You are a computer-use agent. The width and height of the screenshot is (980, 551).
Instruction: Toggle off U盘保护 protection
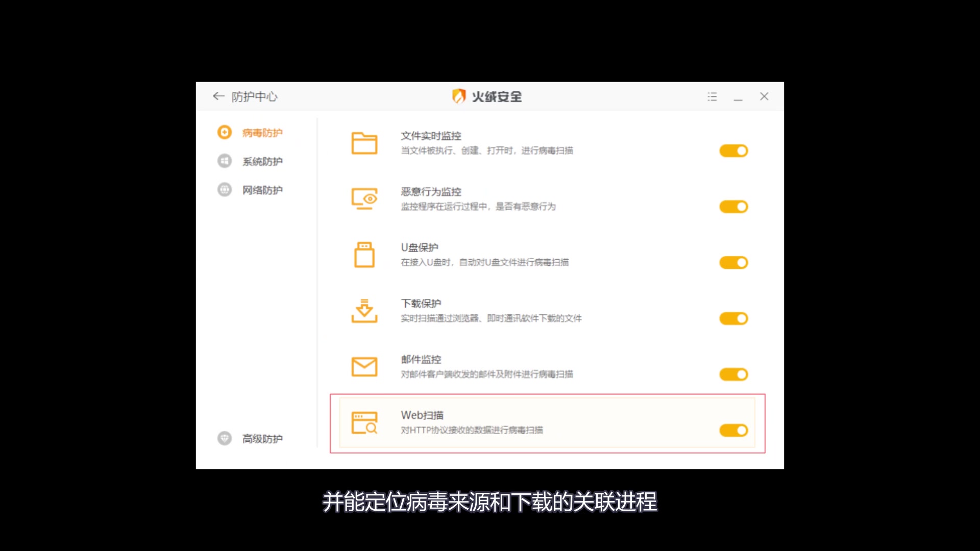tap(733, 262)
